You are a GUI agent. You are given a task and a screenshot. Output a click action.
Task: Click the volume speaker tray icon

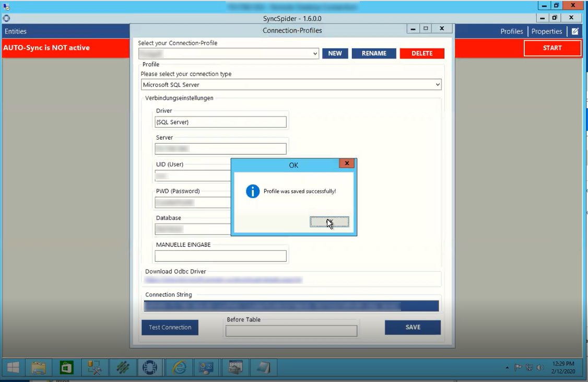tap(540, 367)
